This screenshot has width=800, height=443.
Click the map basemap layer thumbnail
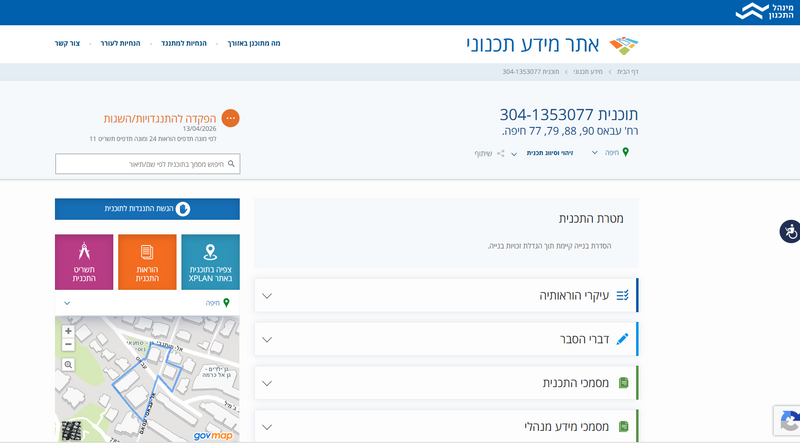pos(71,431)
